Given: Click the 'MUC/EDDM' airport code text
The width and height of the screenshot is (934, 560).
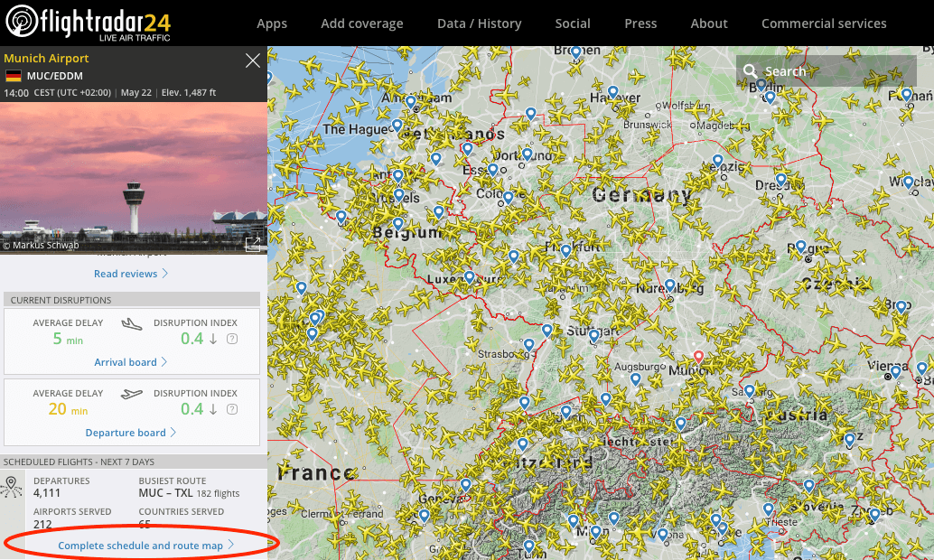Looking at the screenshot, I should click(55, 76).
